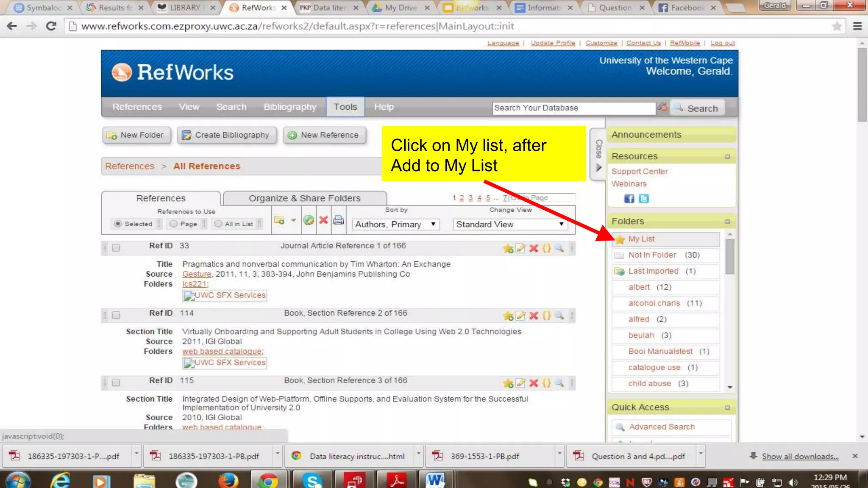
Task: Open the Tools menu
Action: click(345, 107)
